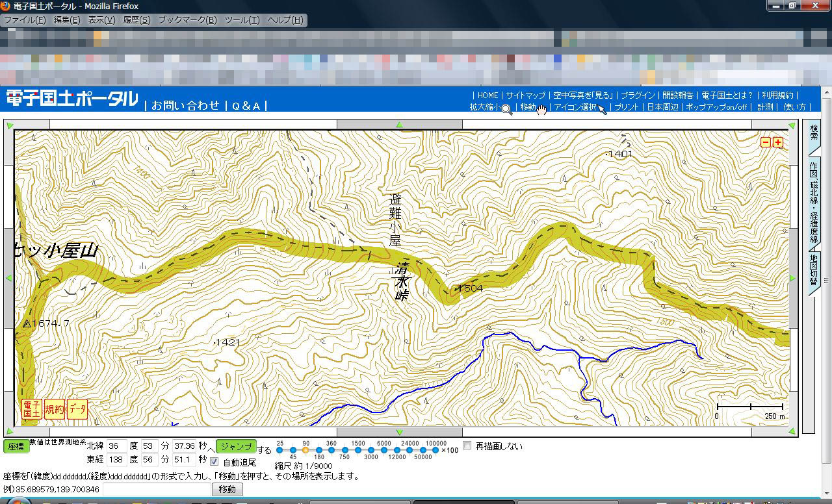Open the ヘルプ(H) menu
Image resolution: width=832 pixels, height=504 pixels.
(x=285, y=20)
